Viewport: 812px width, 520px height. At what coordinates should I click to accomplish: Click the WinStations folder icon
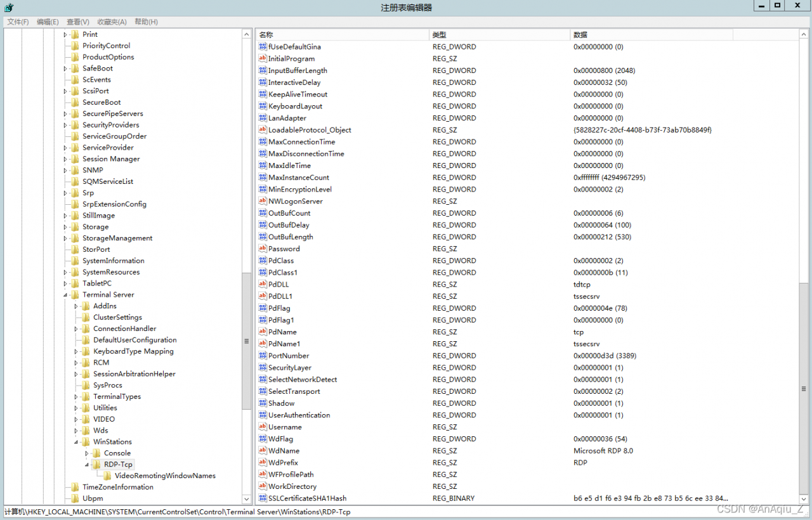(x=86, y=442)
